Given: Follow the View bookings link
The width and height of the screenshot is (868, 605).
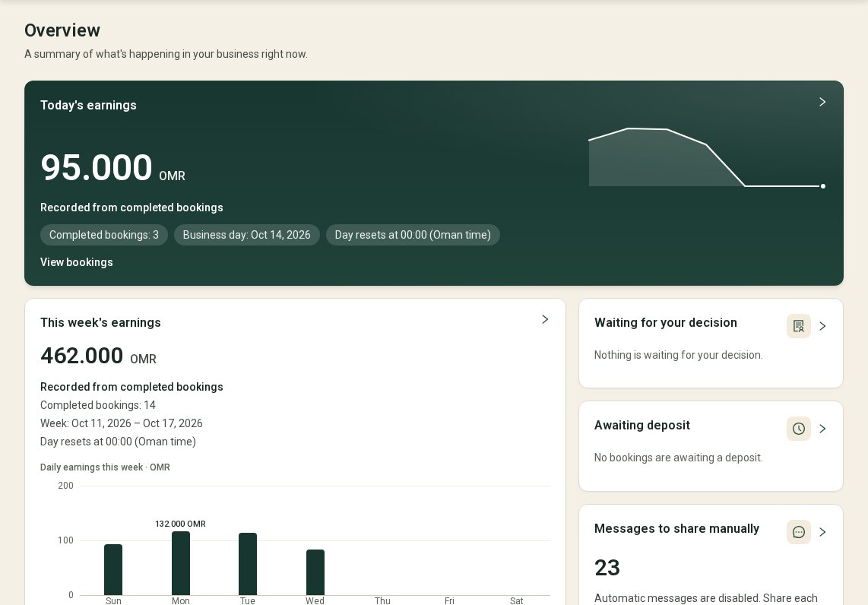Looking at the screenshot, I should pos(77,262).
